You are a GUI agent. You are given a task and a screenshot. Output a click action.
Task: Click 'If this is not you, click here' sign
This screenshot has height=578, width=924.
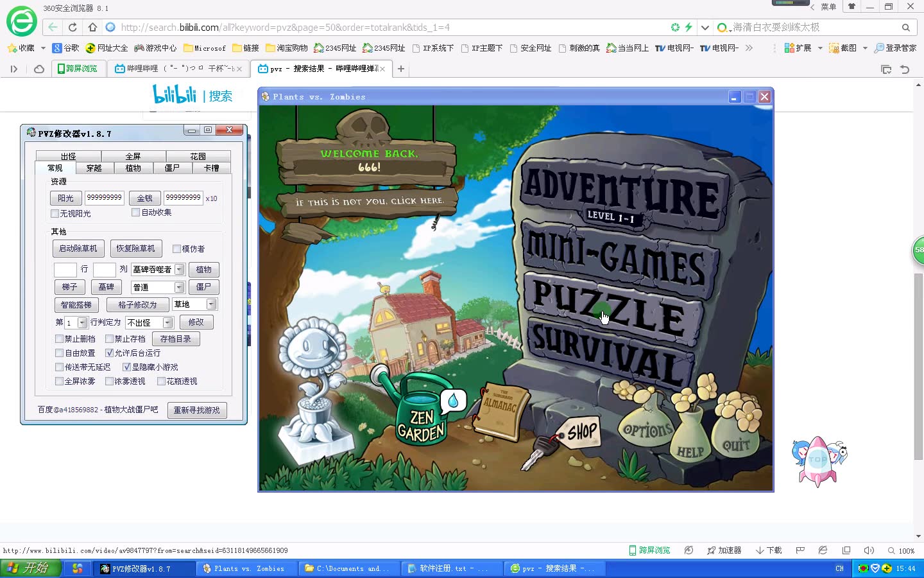point(369,201)
